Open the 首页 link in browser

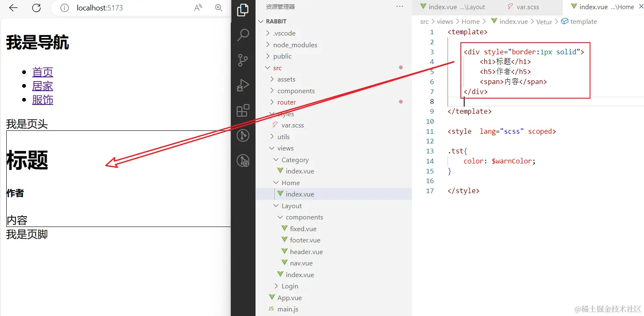click(43, 72)
